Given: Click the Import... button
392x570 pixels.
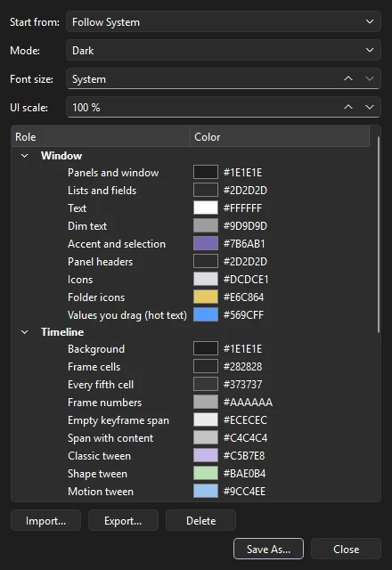Looking at the screenshot, I should click(x=45, y=520).
